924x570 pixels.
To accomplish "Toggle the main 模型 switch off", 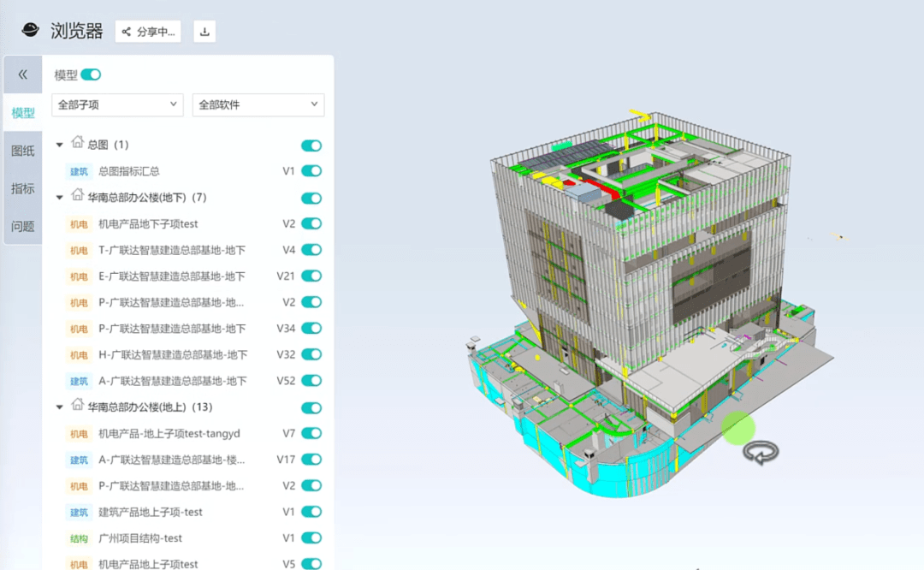I will [x=91, y=75].
